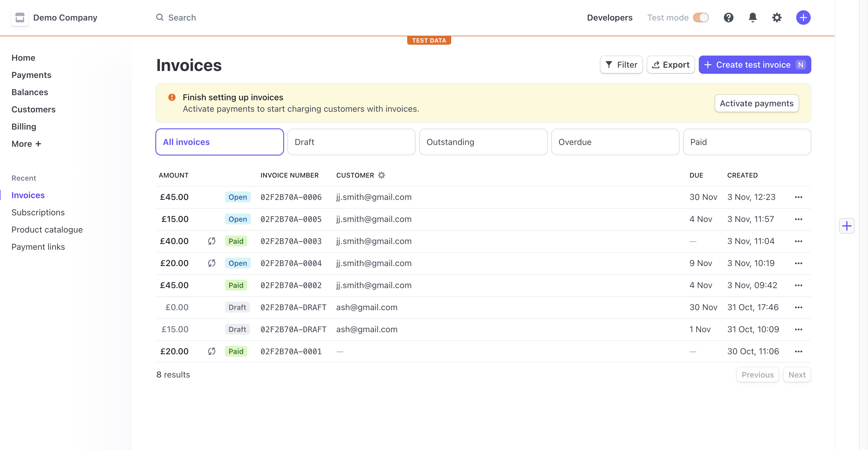
Task: Open the Filter options
Action: coord(621,65)
